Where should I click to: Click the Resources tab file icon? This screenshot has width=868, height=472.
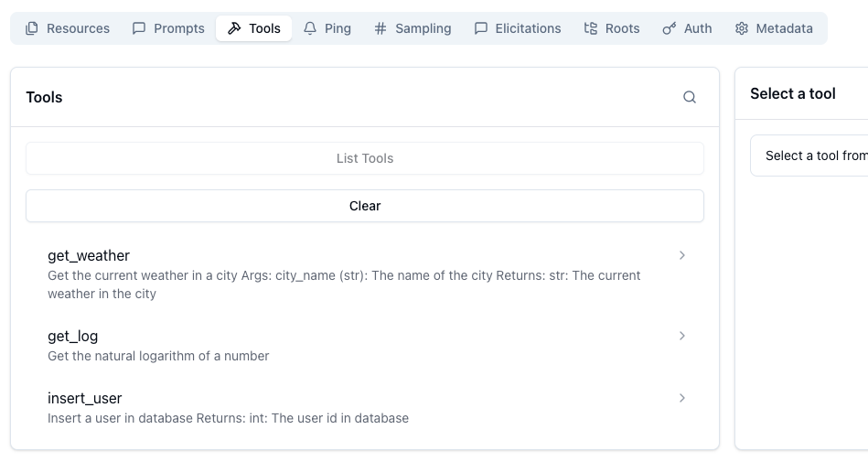coord(32,28)
